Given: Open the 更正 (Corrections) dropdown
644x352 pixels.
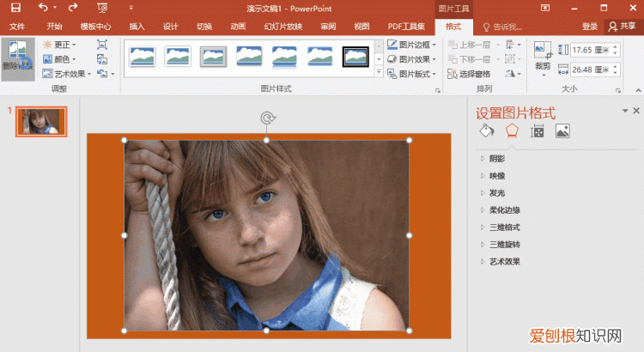Looking at the screenshot, I should pos(59,45).
